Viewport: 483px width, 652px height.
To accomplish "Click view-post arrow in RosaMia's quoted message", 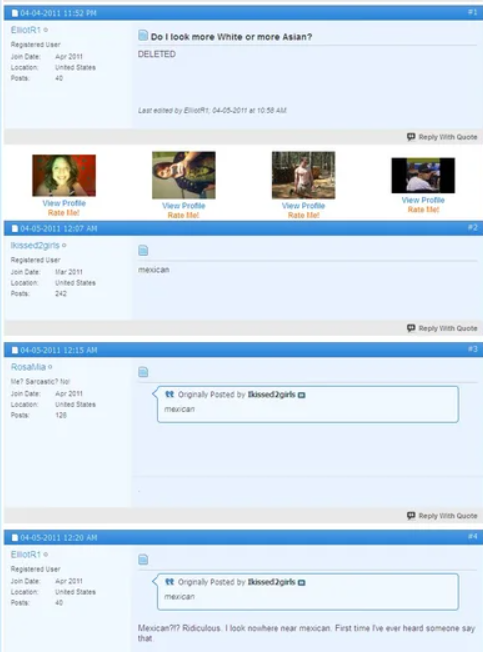I will (302, 395).
